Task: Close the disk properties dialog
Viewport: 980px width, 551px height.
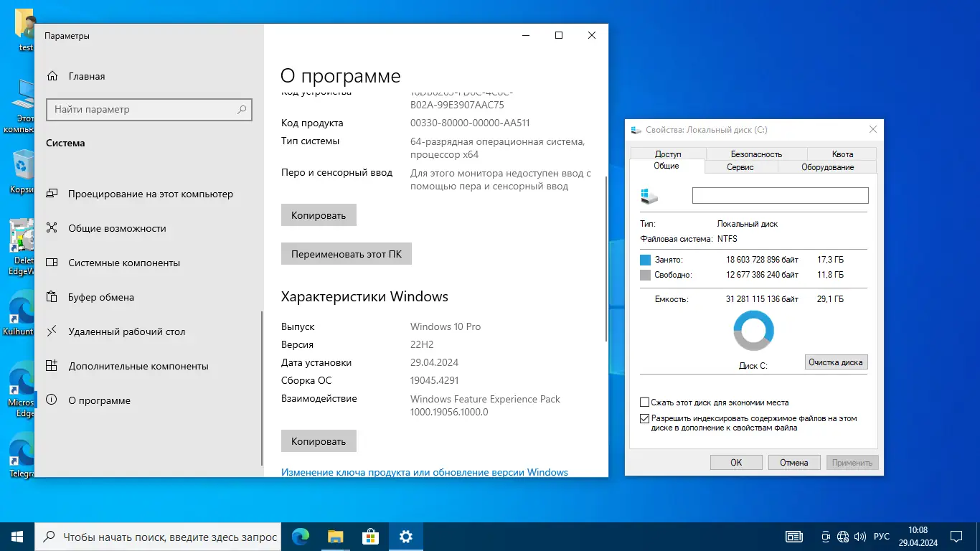Action: tap(873, 130)
